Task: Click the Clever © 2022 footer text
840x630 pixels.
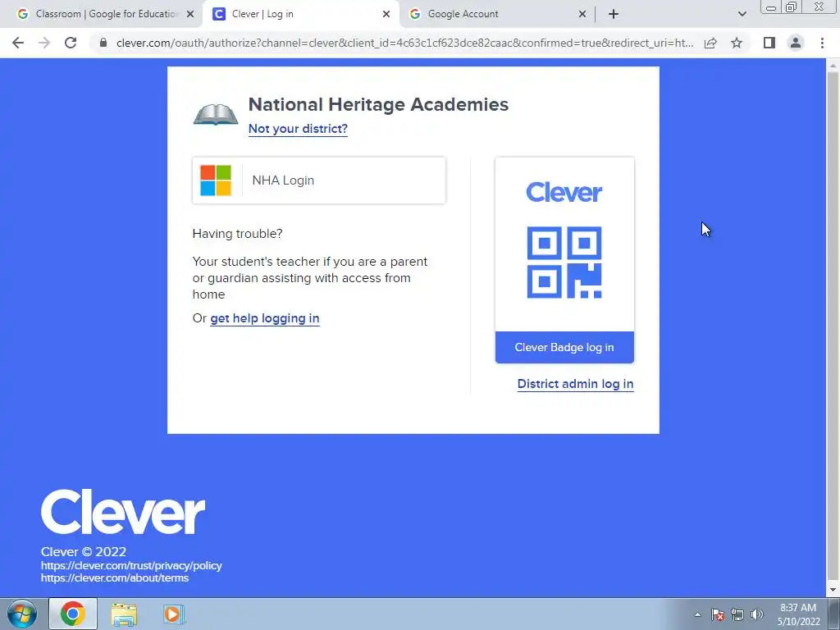Action: point(84,552)
